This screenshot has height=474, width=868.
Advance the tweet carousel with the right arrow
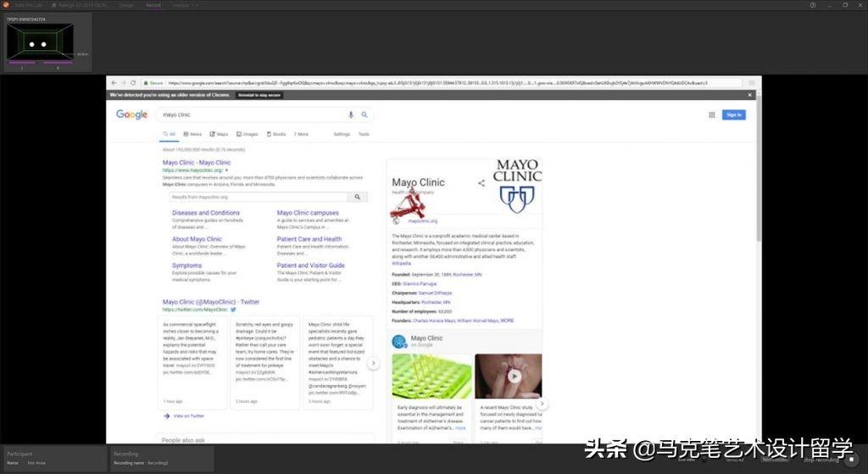click(x=373, y=363)
